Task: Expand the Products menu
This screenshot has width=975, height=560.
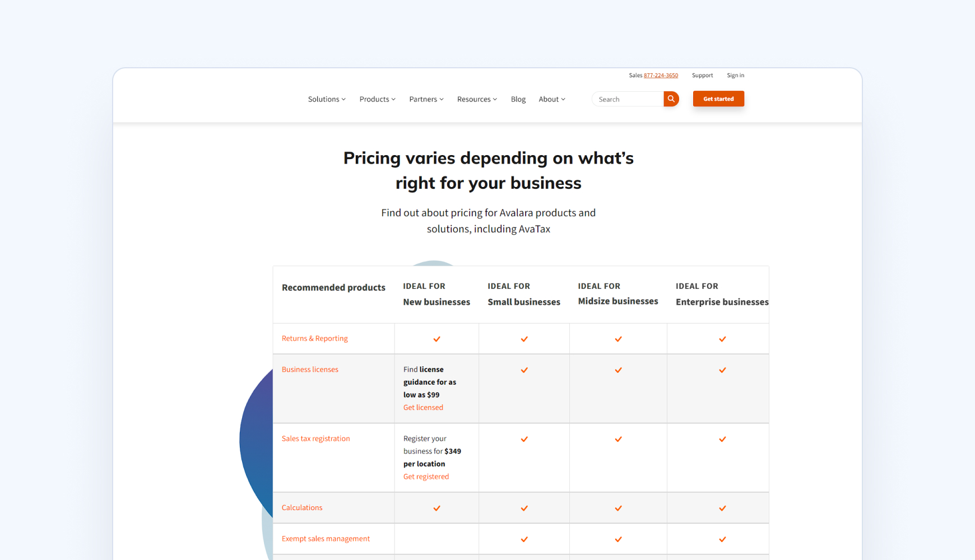Action: [x=378, y=99]
